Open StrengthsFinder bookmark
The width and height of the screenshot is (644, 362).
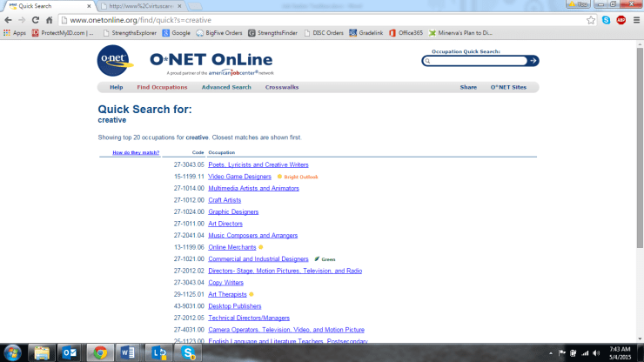272,33
